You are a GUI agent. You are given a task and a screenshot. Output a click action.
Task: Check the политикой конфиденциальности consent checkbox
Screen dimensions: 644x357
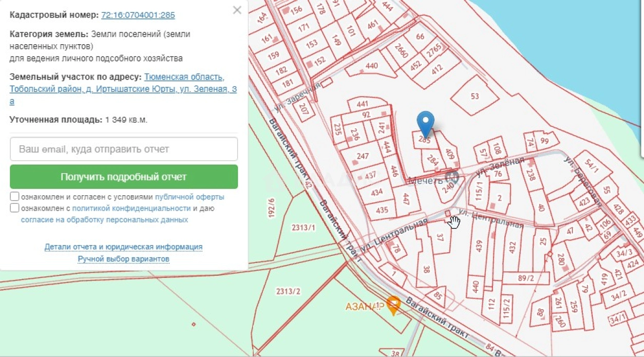(14, 208)
